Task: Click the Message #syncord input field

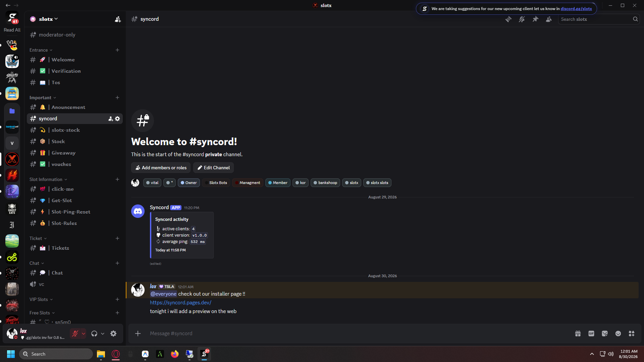Action: 359,334
